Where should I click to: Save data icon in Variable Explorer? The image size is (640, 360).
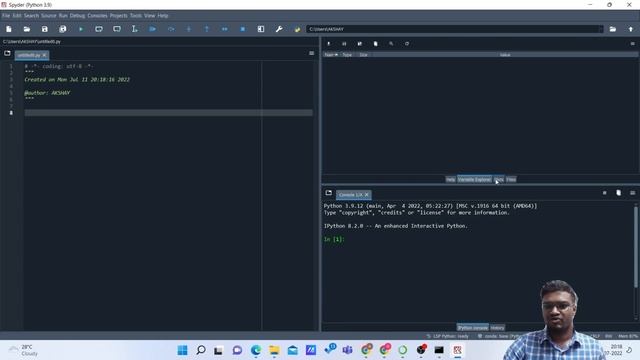(x=344, y=44)
